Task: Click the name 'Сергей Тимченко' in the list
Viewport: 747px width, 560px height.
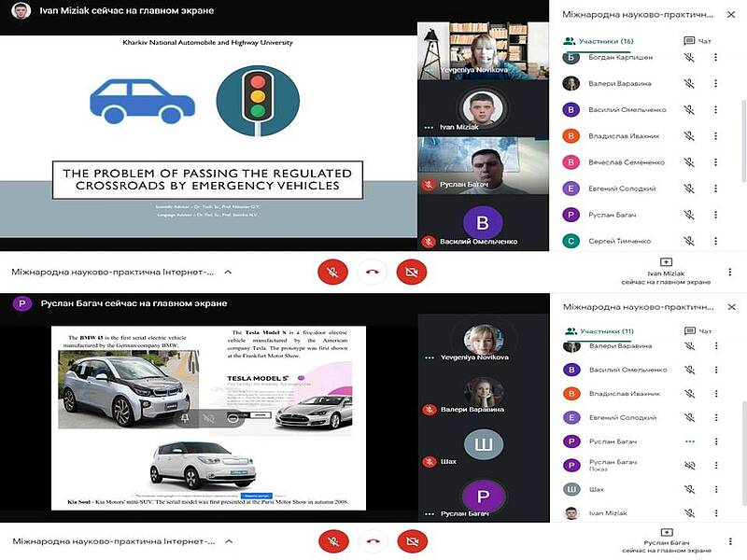Action: click(x=619, y=241)
